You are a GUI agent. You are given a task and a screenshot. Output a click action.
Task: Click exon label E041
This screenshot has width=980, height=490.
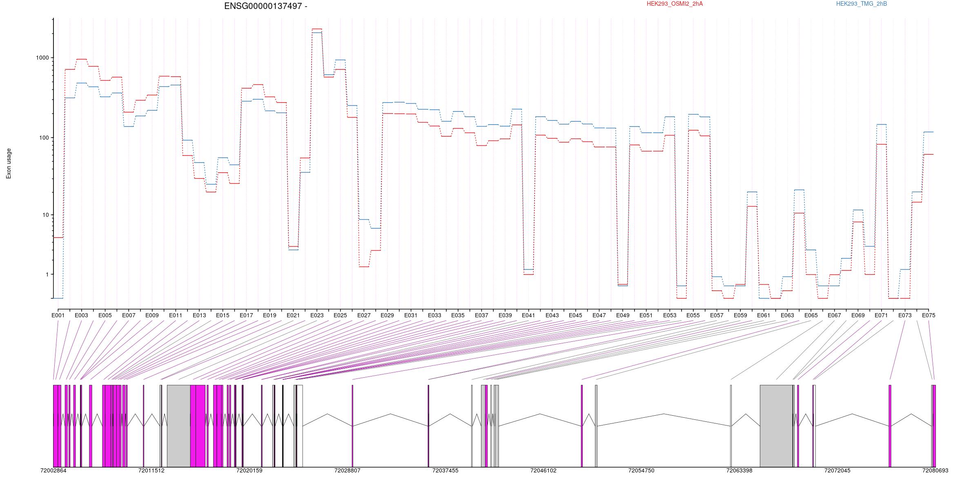point(528,315)
